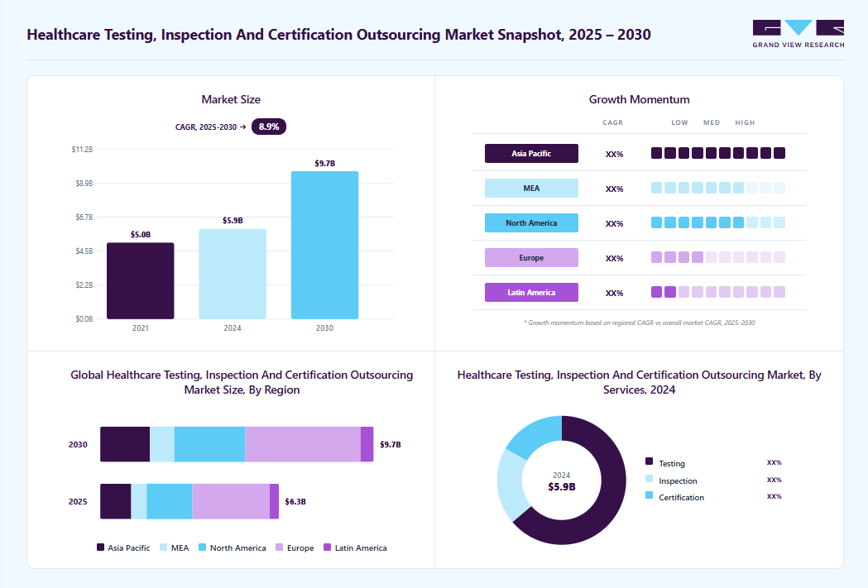Click the Inspection XX% value in services legend
Image resolution: width=868 pixels, height=588 pixels.
click(774, 480)
